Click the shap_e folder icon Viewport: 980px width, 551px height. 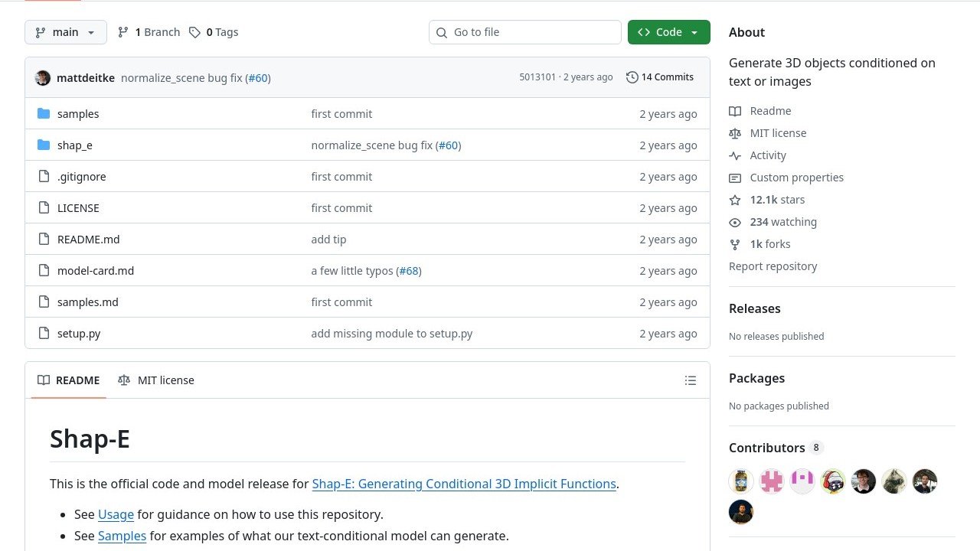click(x=44, y=145)
